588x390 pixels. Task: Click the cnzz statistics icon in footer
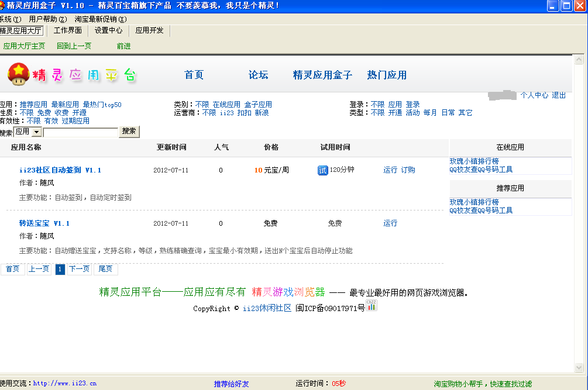[372, 305]
